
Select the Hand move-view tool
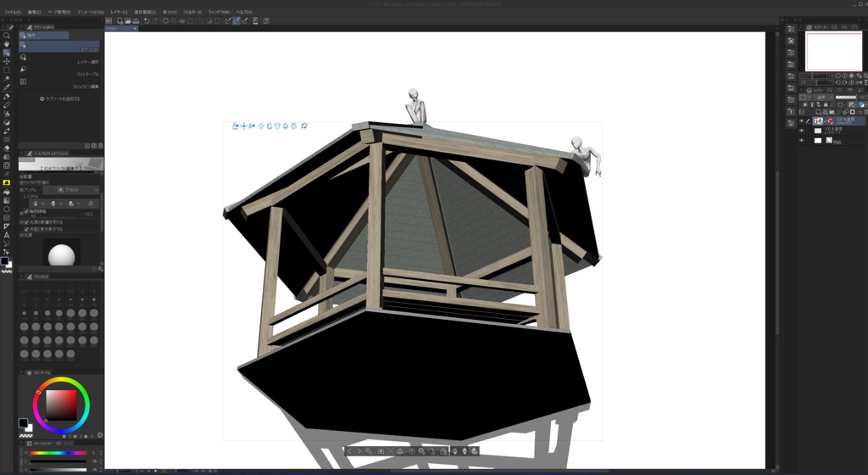[x=7, y=44]
